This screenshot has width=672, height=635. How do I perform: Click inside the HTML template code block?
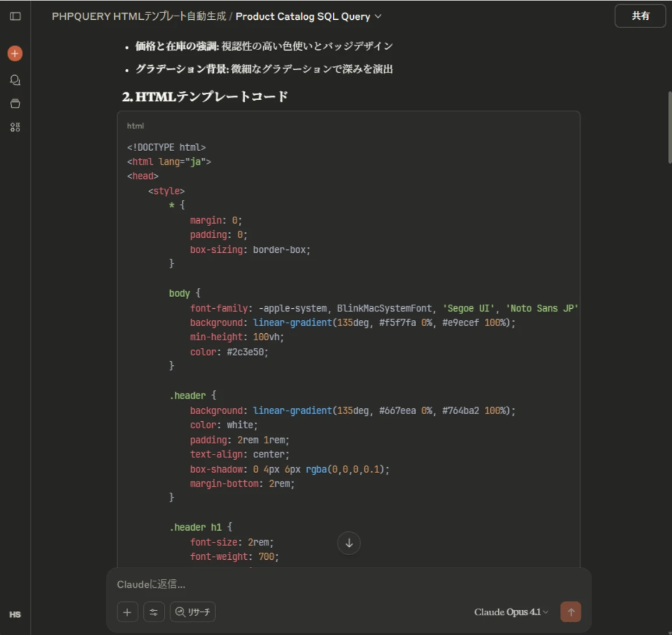(x=350, y=320)
